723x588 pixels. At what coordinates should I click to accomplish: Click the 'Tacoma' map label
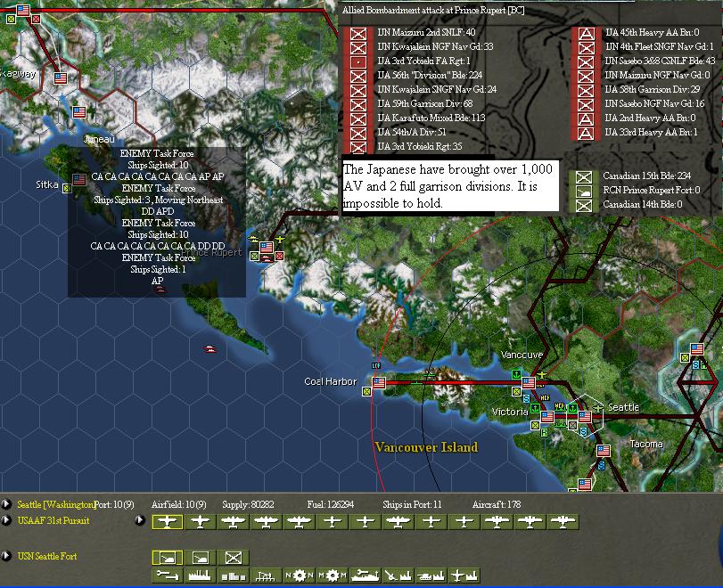click(x=646, y=444)
